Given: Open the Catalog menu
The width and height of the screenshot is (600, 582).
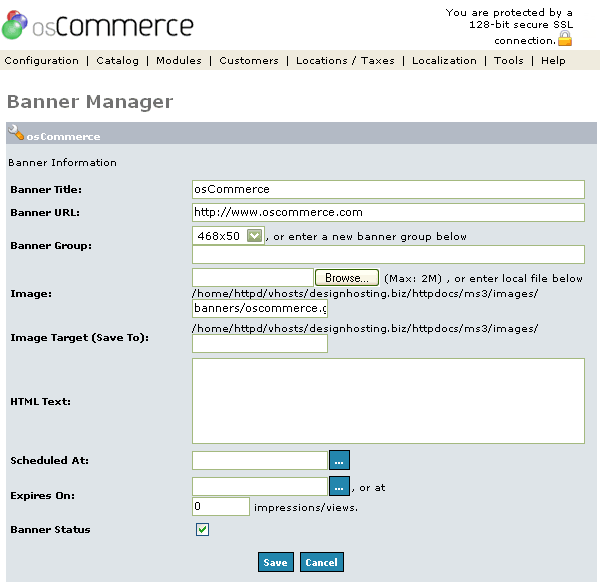Looking at the screenshot, I should [x=117, y=60].
